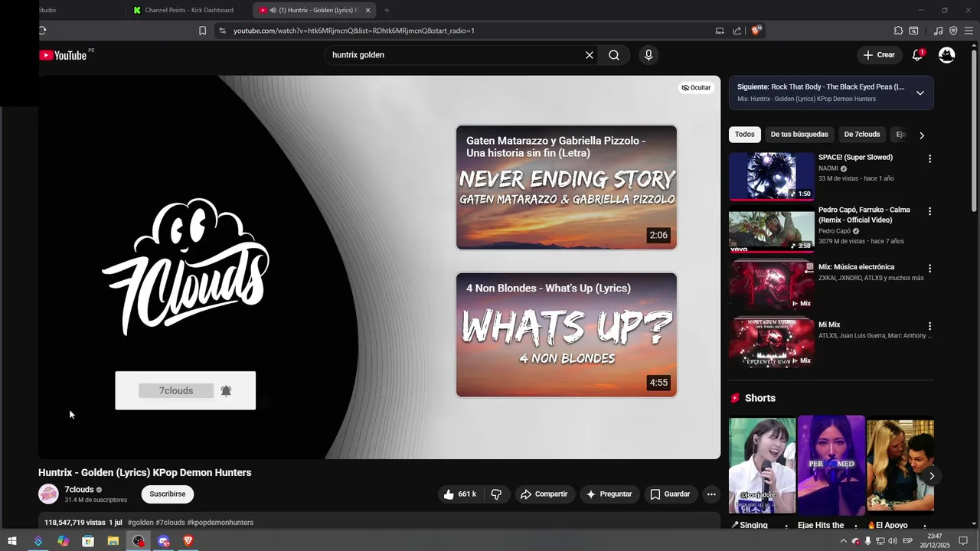Open Microsoft Store taskbar icon

click(88, 541)
